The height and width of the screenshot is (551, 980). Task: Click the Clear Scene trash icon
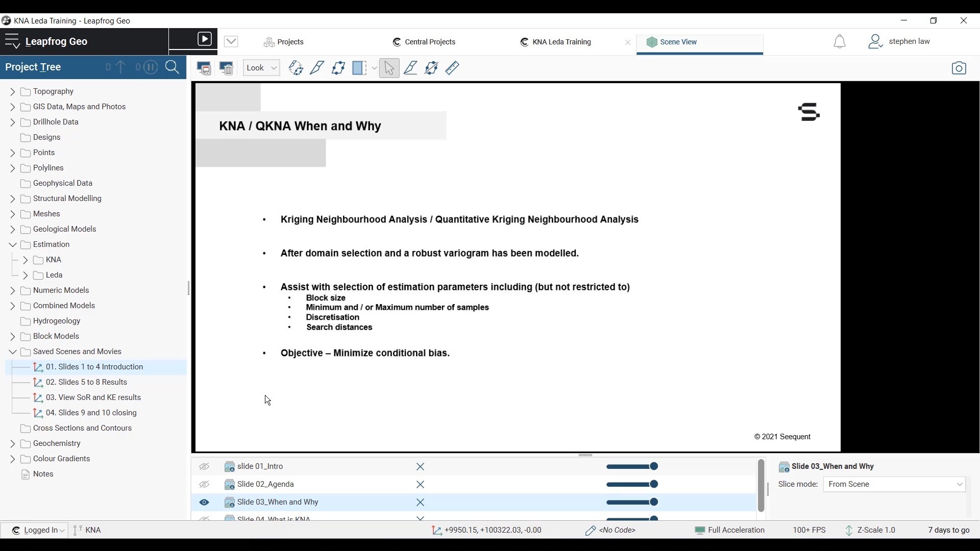click(226, 68)
